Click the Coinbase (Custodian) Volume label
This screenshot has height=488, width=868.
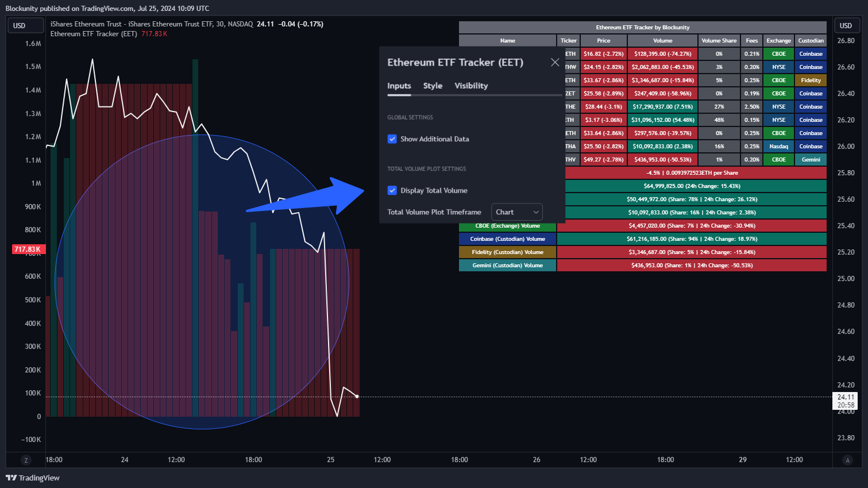tap(508, 239)
